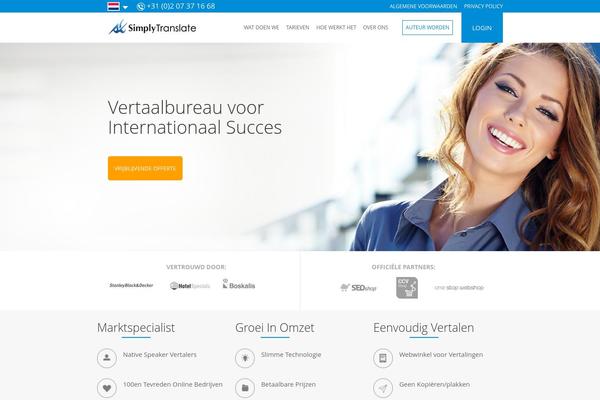Image resolution: width=600 pixels, height=400 pixels.
Task: Click the Slimme Technologie lightbulb icon
Action: tap(245, 358)
